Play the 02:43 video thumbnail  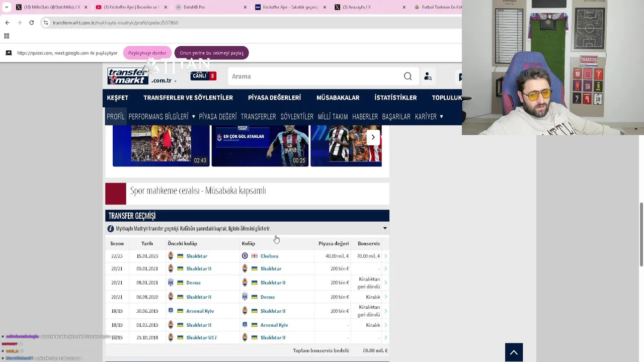tap(161, 146)
